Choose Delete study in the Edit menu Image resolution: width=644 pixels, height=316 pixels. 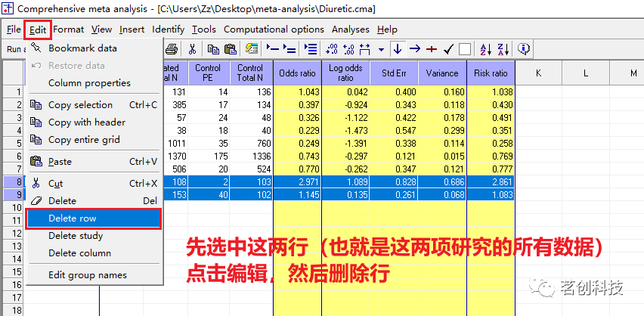coord(94,236)
